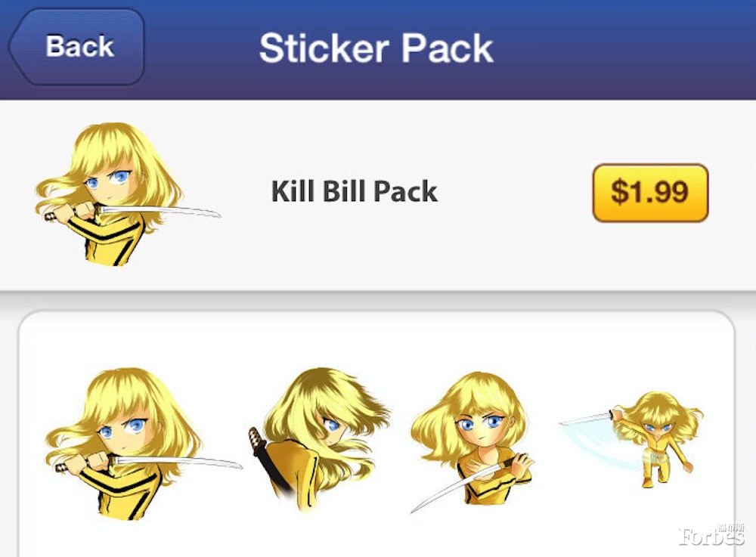Screen dimensions: 756x557
Task: Choose the back-turned sticker with sheathed sword
Action: 319,439
